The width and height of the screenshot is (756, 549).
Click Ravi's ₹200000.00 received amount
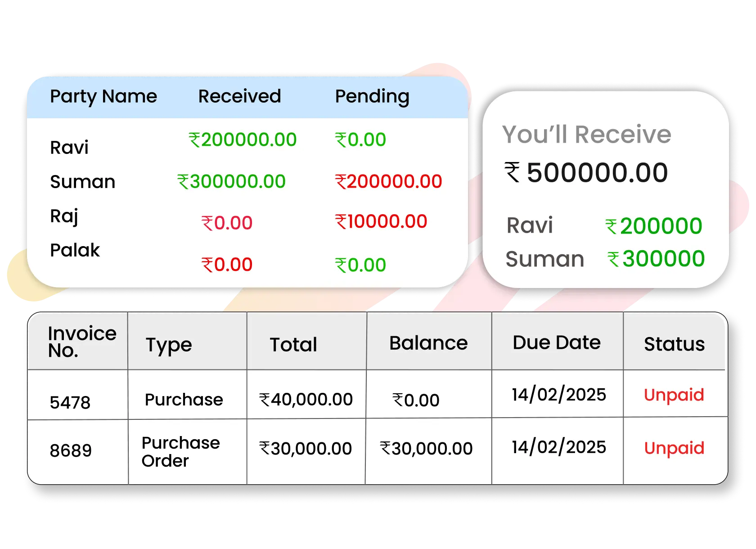[x=243, y=140]
